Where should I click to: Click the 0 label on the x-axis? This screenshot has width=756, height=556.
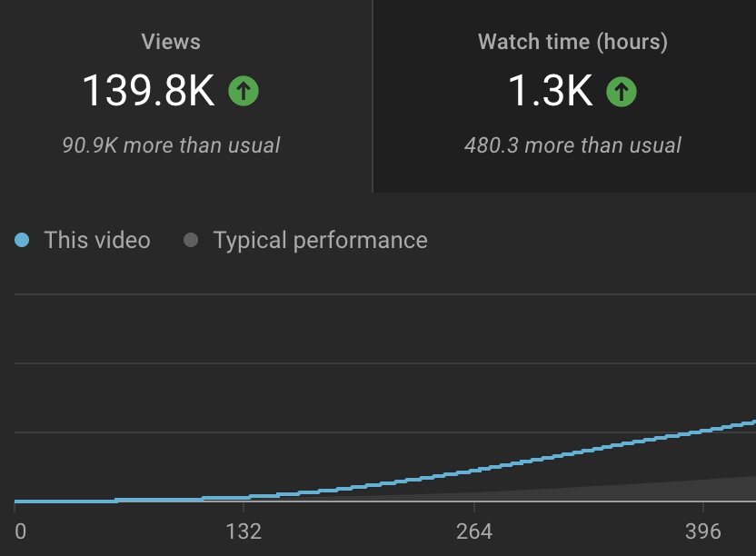tap(20, 531)
